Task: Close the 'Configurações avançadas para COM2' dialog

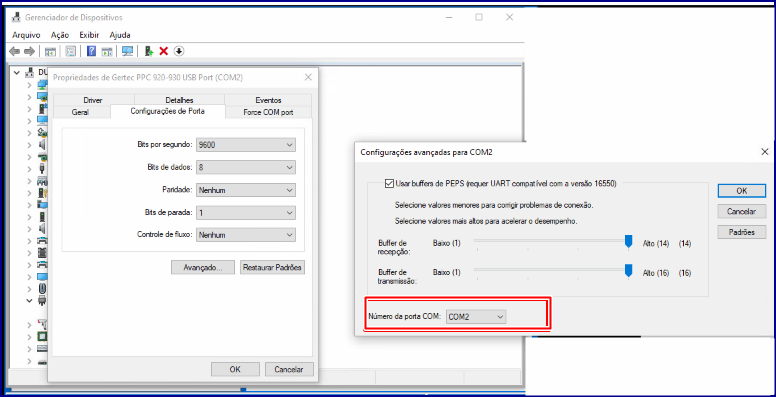Action: pyautogui.click(x=765, y=152)
